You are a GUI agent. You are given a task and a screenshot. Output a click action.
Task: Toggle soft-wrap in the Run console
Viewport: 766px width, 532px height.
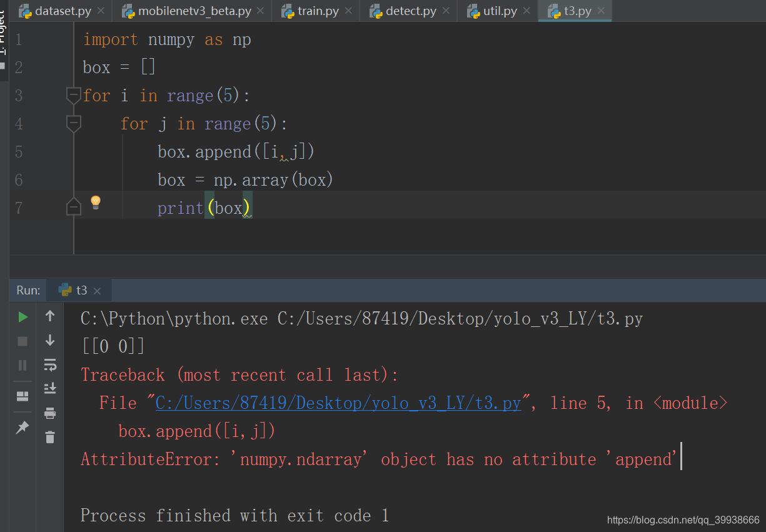(50, 364)
